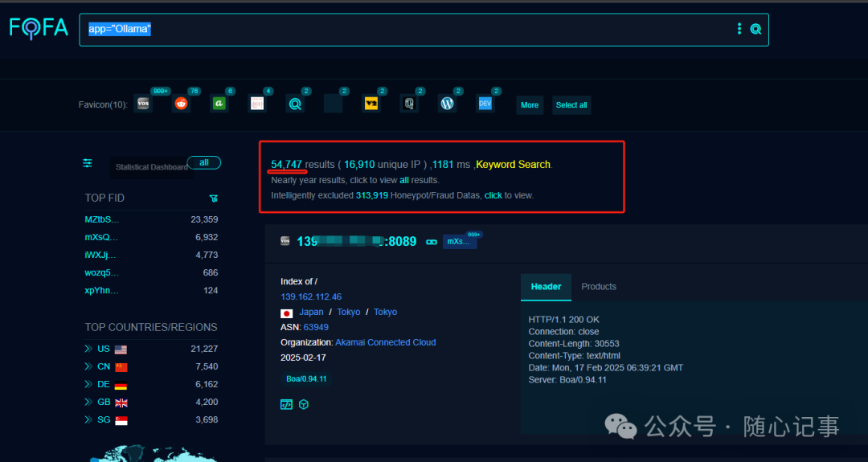Click the result title ending :8089

(357, 242)
